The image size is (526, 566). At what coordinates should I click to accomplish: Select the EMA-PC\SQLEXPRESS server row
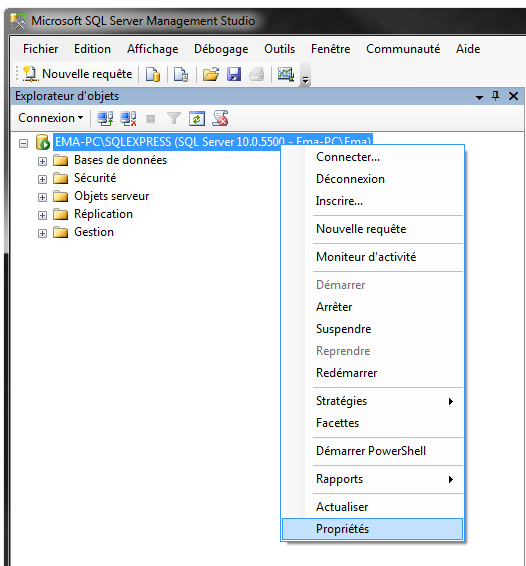[x=213, y=142]
